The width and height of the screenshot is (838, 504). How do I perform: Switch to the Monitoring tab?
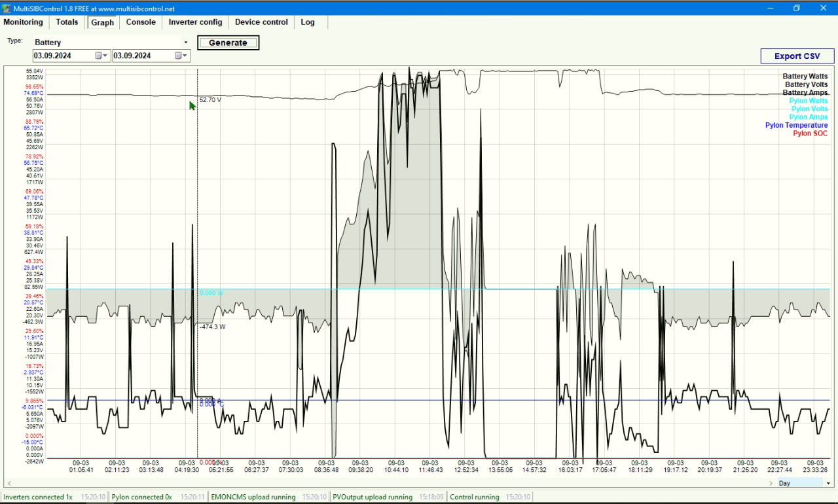(x=24, y=22)
